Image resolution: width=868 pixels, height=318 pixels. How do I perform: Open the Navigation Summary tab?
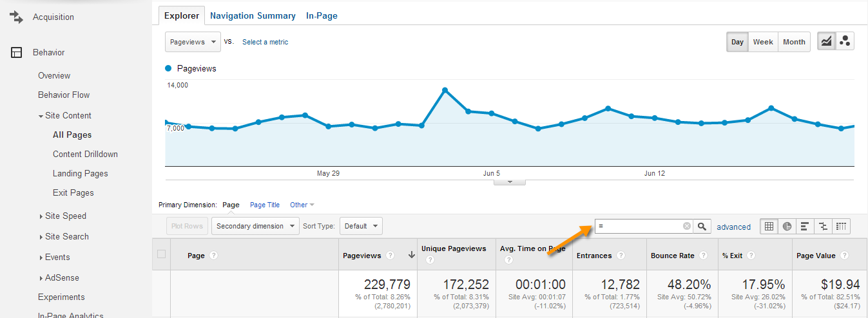click(x=253, y=15)
